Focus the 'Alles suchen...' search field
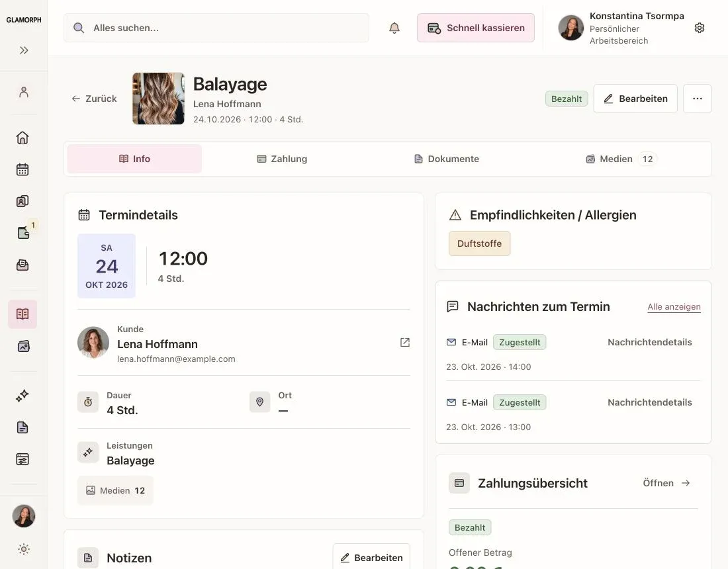 point(216,28)
